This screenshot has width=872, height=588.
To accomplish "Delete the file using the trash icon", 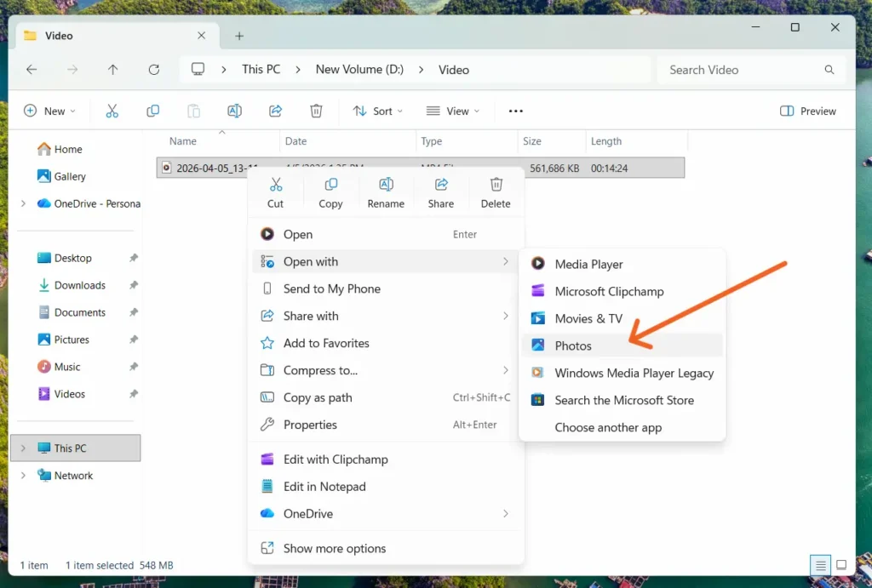I will pyautogui.click(x=496, y=189).
